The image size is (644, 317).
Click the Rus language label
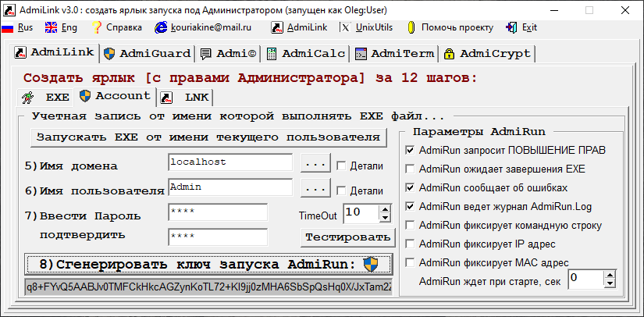(26, 27)
